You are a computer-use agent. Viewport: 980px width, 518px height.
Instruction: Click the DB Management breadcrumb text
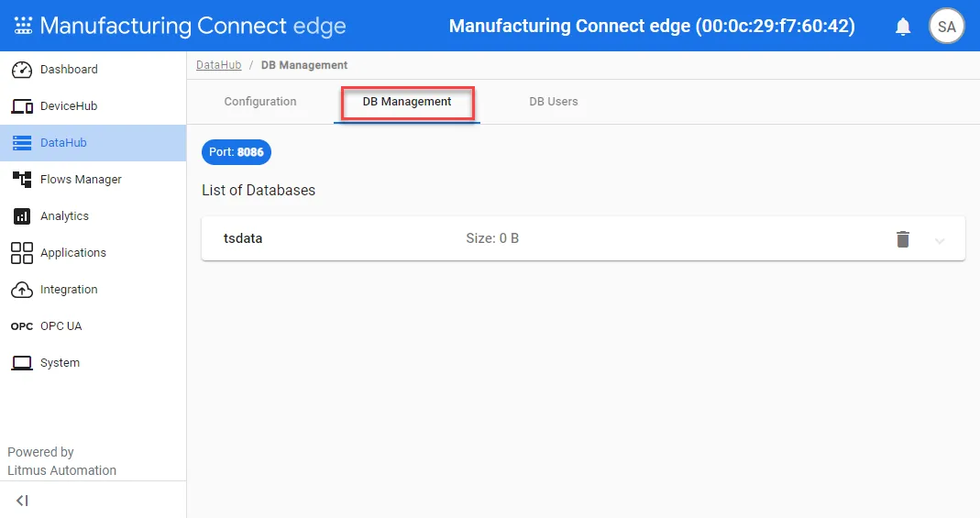click(x=304, y=65)
